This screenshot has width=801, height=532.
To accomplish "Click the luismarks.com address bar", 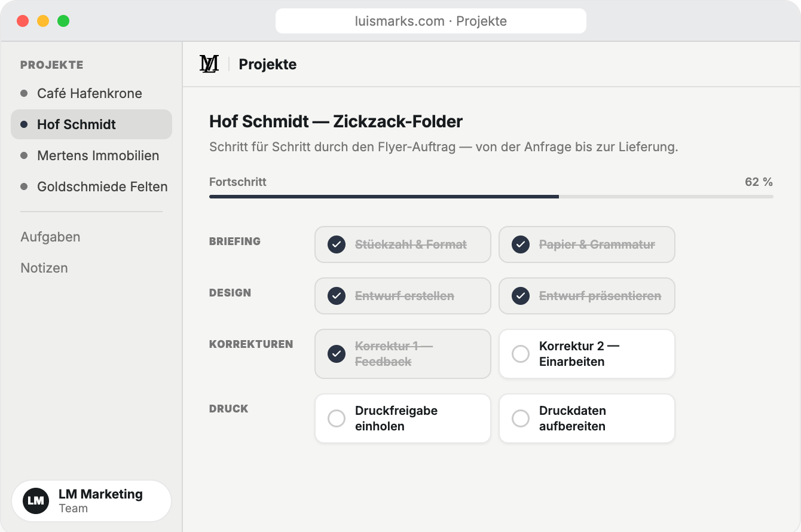I will tap(431, 21).
